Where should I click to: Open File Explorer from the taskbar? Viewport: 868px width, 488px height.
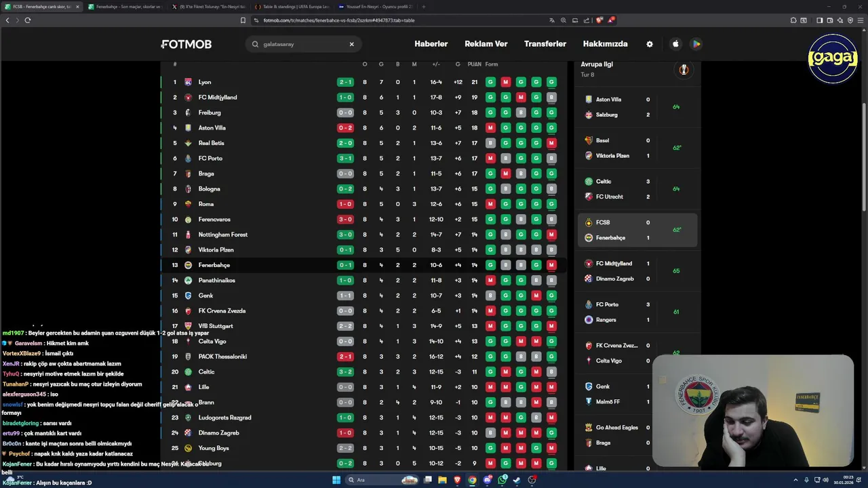point(442,480)
